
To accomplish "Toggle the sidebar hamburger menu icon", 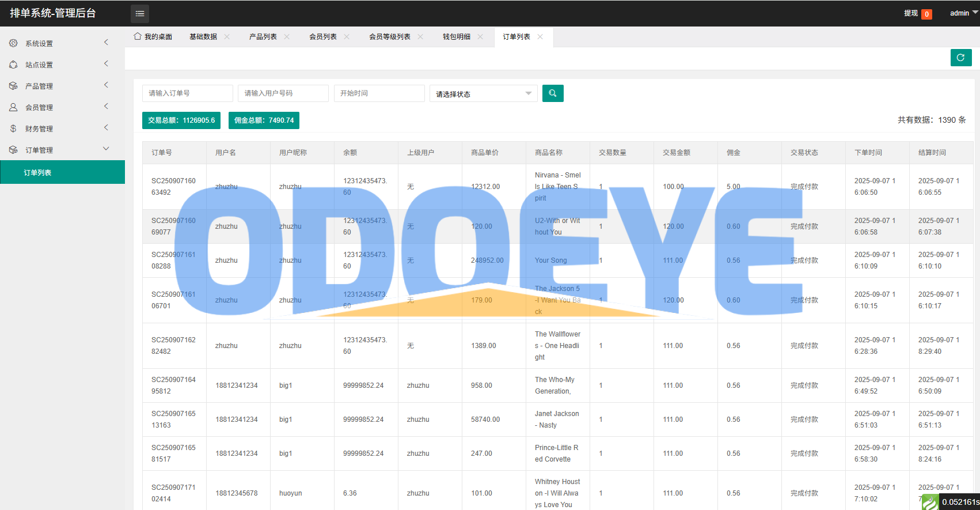I will click(140, 13).
